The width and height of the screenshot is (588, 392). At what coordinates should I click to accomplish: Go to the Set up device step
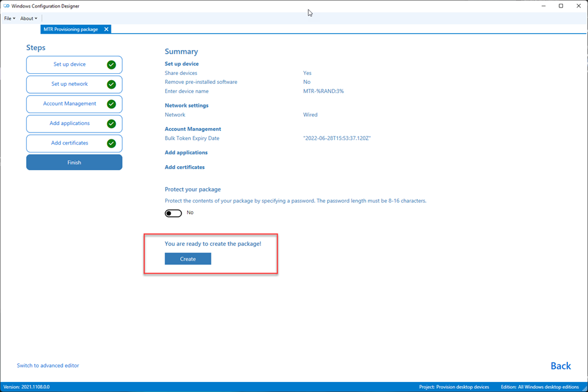pyautogui.click(x=74, y=65)
